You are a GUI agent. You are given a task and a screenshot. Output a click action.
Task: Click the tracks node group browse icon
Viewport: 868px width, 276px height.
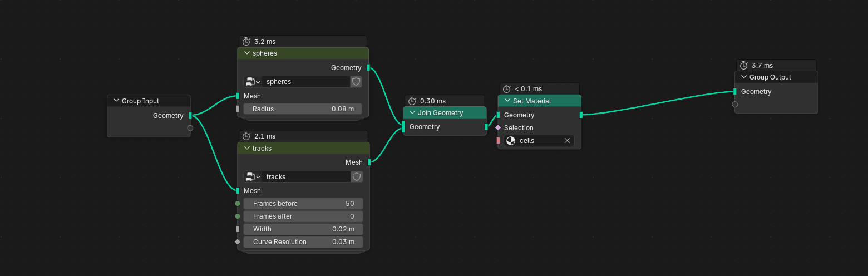[252, 177]
